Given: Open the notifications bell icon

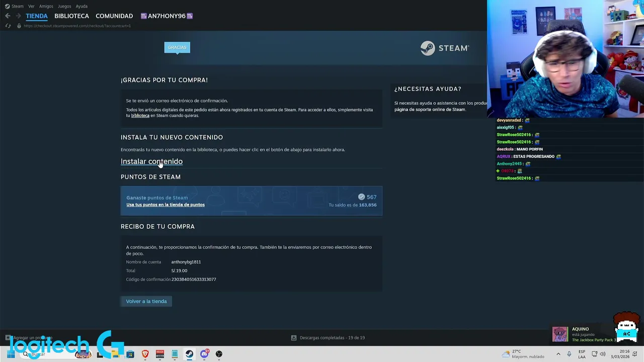Looking at the screenshot, I should tap(635, 354).
